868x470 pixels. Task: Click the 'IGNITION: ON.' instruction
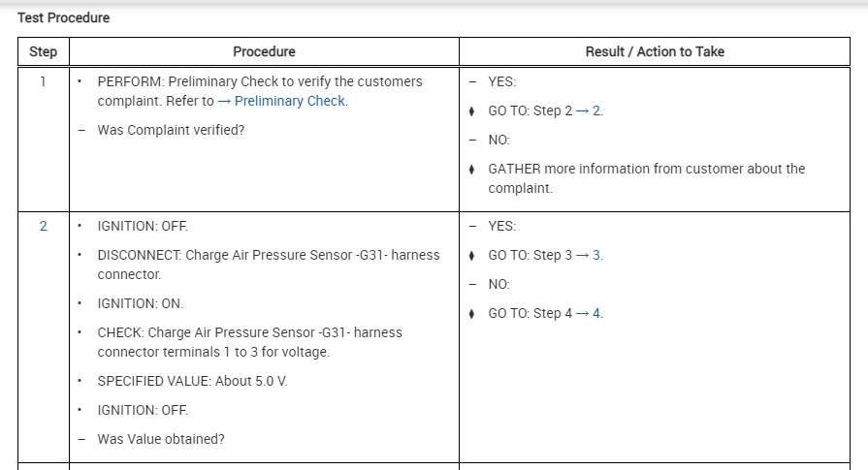[x=140, y=303]
